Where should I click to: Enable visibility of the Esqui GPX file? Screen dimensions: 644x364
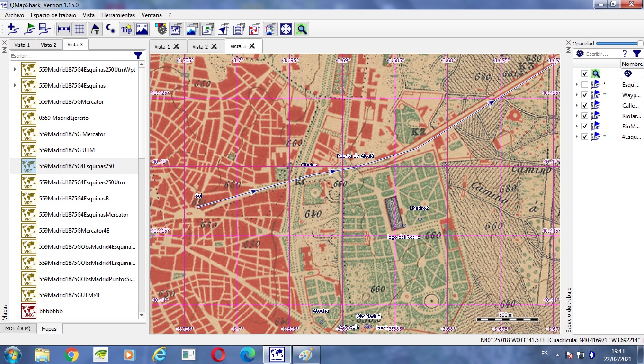(x=584, y=84)
